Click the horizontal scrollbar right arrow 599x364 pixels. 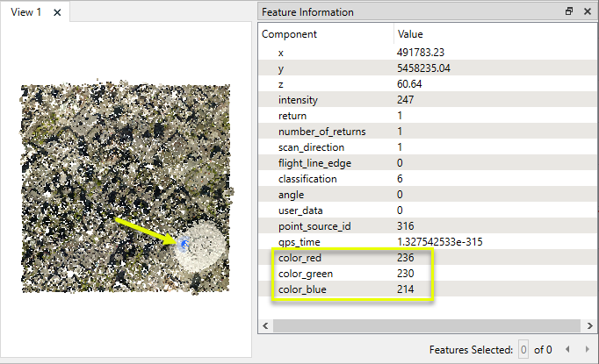589,325
